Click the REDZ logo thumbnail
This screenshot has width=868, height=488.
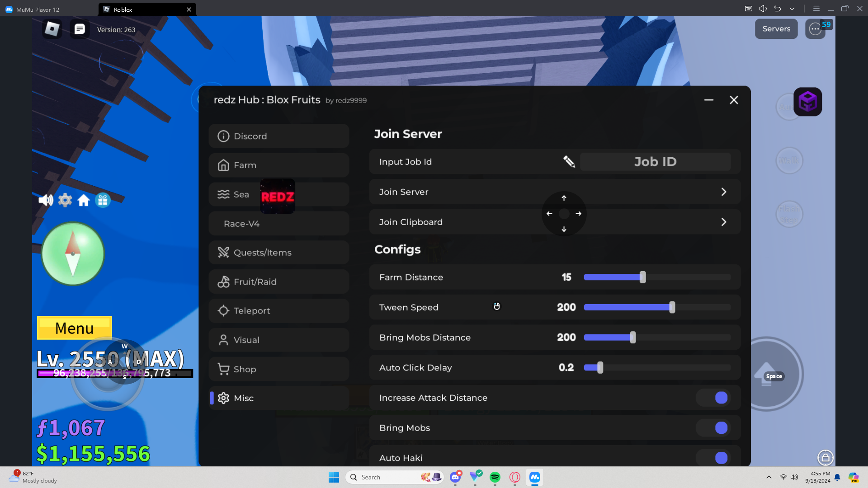point(278,197)
